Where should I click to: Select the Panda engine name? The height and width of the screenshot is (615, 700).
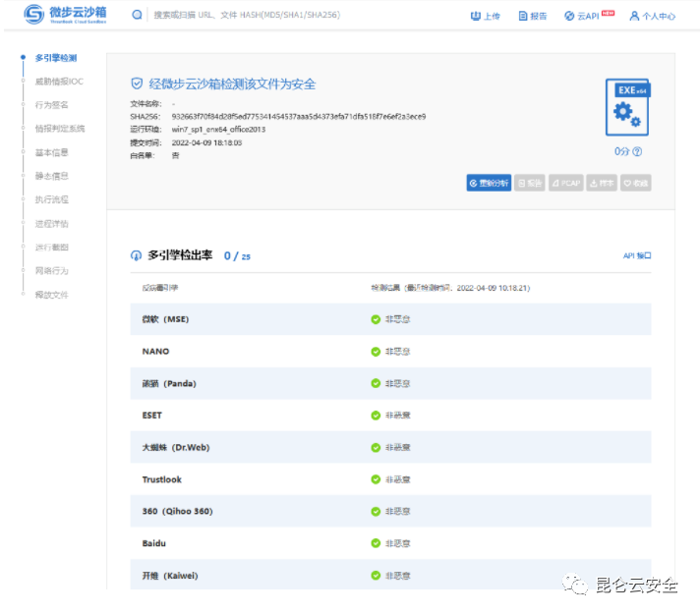tap(169, 383)
